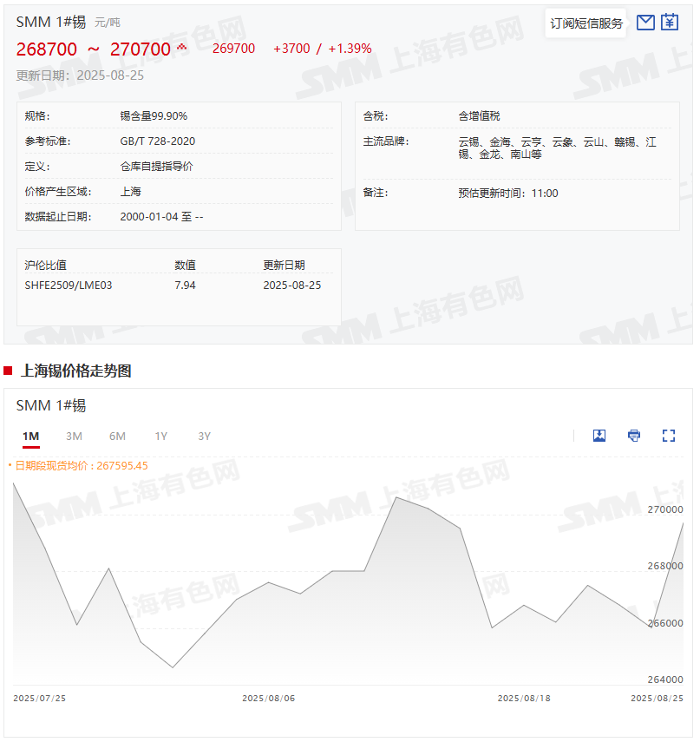Image resolution: width=700 pixels, height=742 pixels.
Task: Click the 268000 y-axis label
Action: (x=665, y=566)
